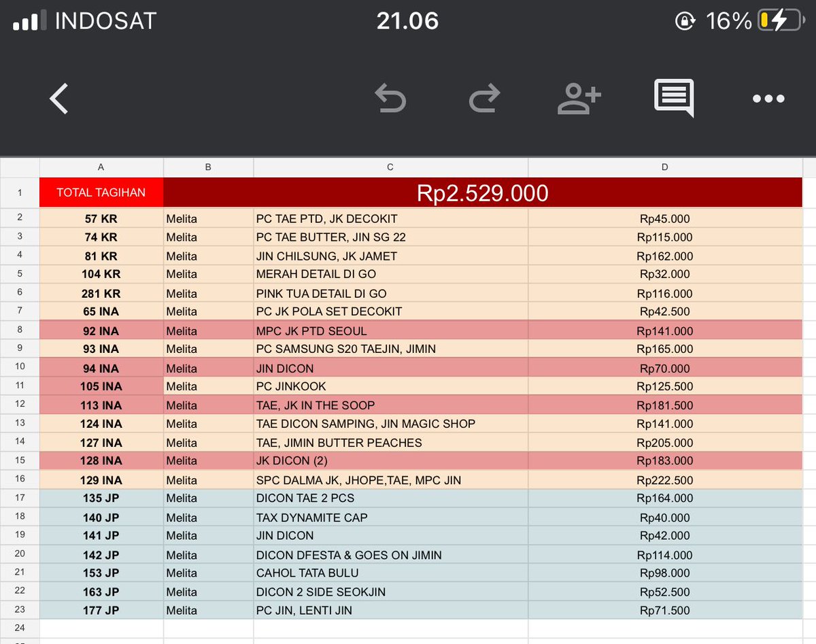Select cell PC JIN, LENTI JIN
This screenshot has height=644, width=816.
point(391,610)
